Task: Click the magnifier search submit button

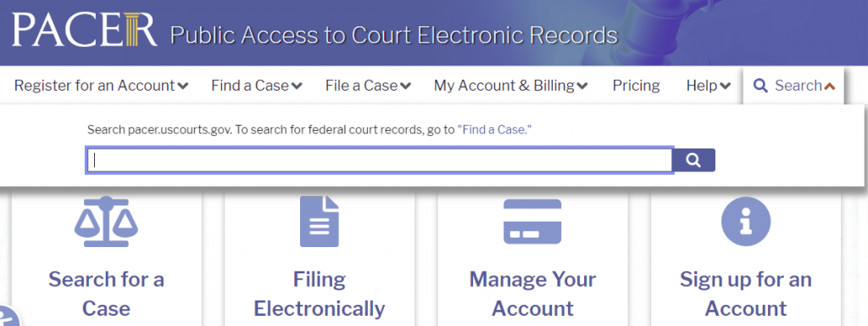Action: (693, 160)
